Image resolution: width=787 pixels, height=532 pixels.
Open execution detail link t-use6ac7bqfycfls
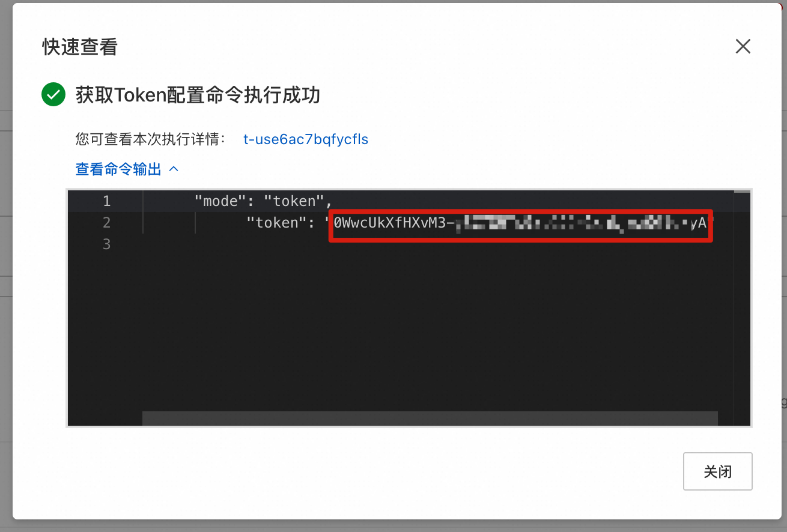coord(306,139)
